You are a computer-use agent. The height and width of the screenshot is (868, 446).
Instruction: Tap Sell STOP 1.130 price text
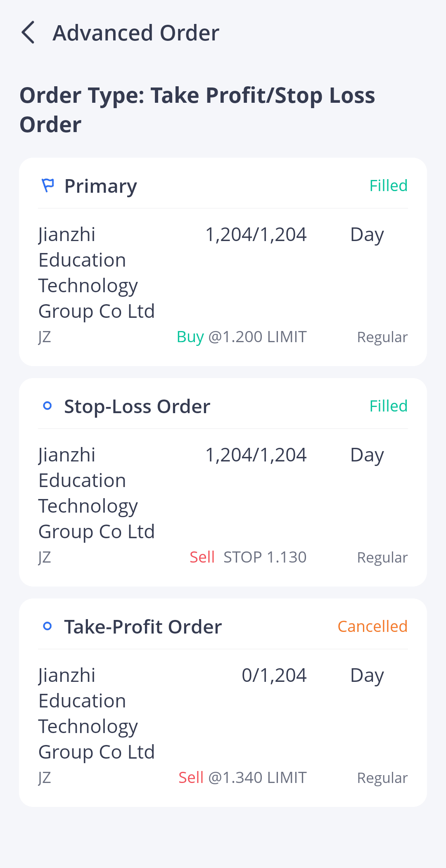pyautogui.click(x=248, y=557)
